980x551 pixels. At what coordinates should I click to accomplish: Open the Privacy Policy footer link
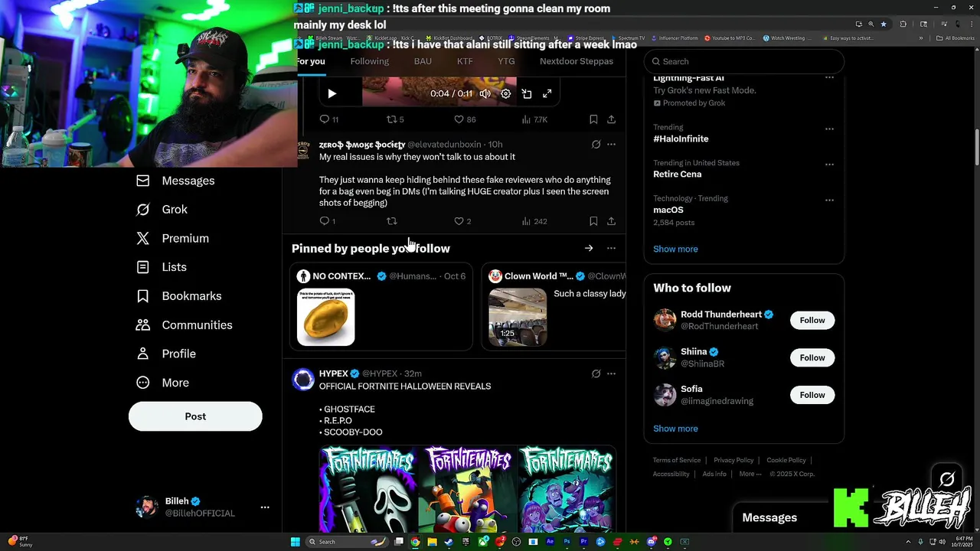(x=733, y=460)
